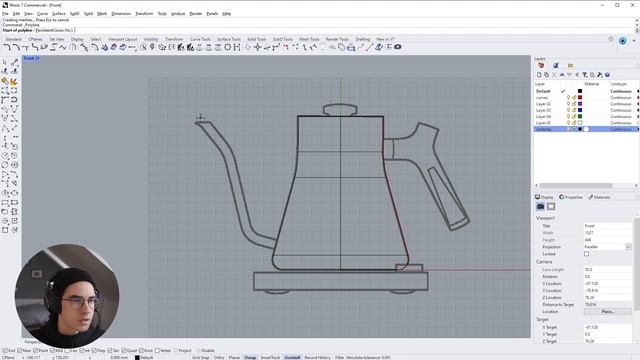This screenshot has width=640, height=360.
Task: Select the Default layer row
Action: point(586,91)
